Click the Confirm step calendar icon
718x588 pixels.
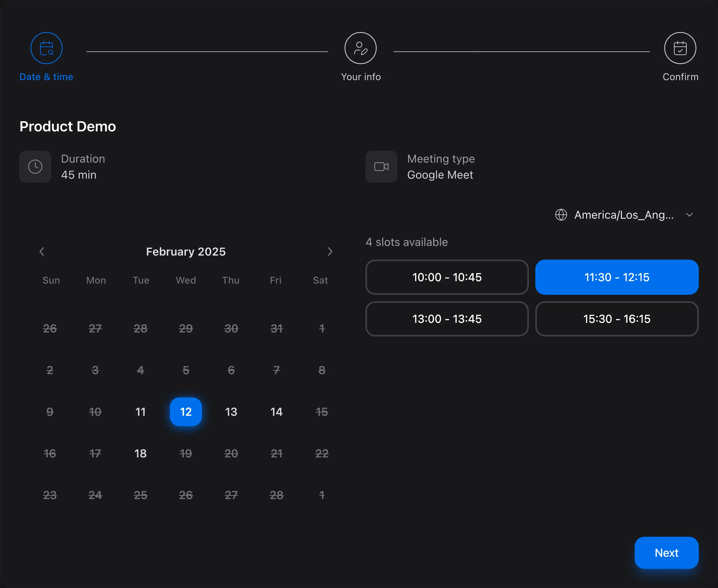point(680,48)
